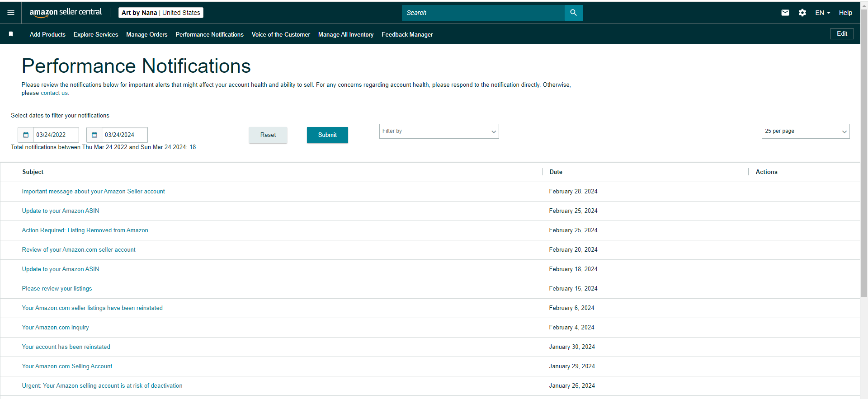Open Explore Services menu item
Image resolution: width=868 pixels, height=399 pixels.
click(x=96, y=34)
